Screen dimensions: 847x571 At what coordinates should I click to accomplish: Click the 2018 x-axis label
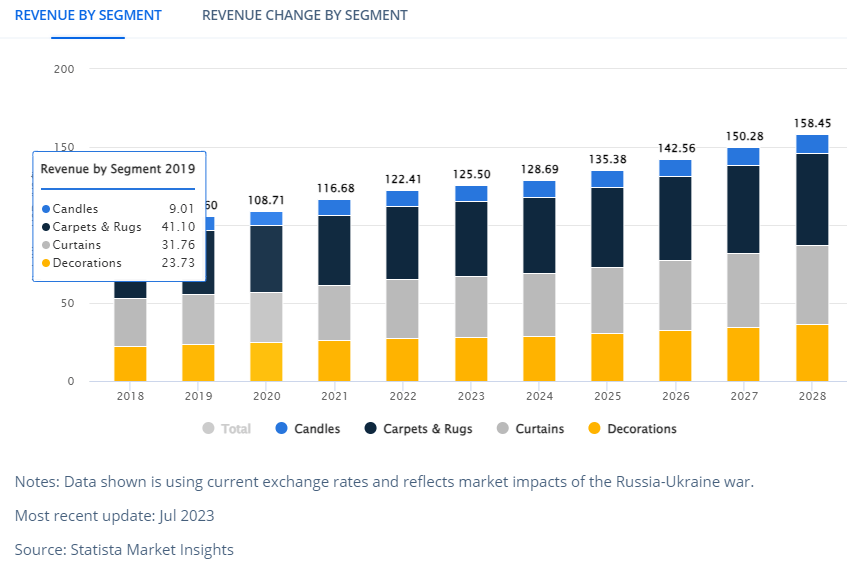[130, 396]
